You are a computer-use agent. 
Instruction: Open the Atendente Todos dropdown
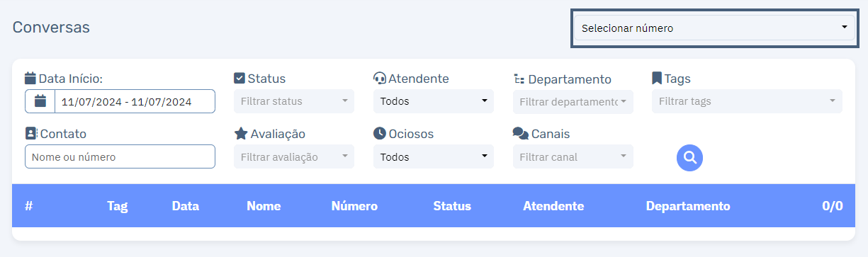pos(434,101)
